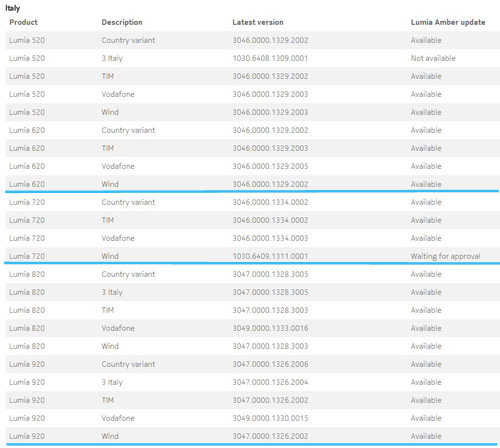Click version 3049.0000.1330.0015 of Lumia 920 Vodafone
The width and height of the screenshot is (500, 448).
270,418
